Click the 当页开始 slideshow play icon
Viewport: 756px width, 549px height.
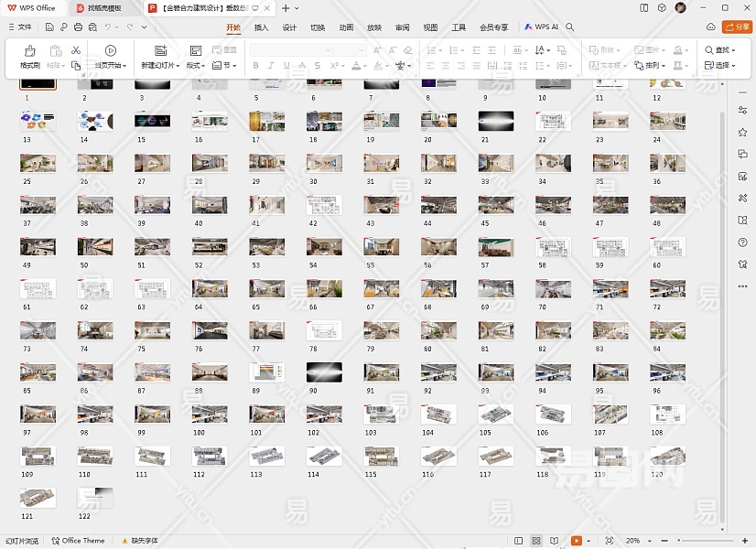[x=110, y=51]
